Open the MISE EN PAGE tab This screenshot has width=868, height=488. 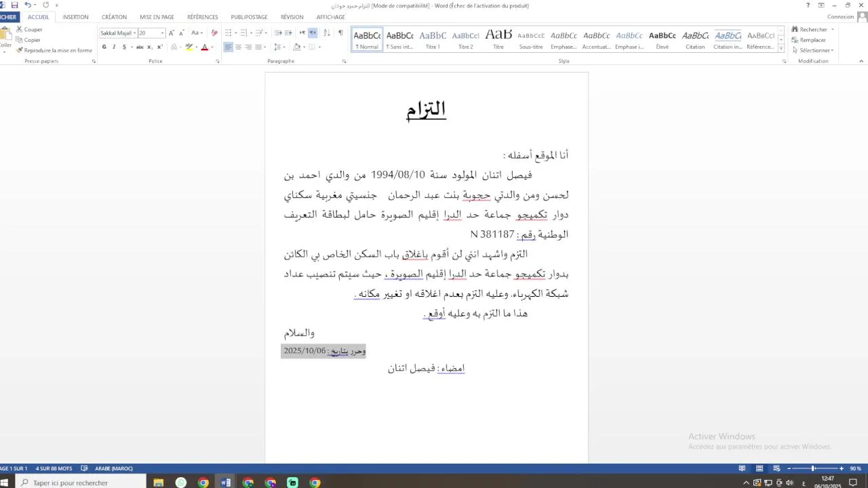157,17
